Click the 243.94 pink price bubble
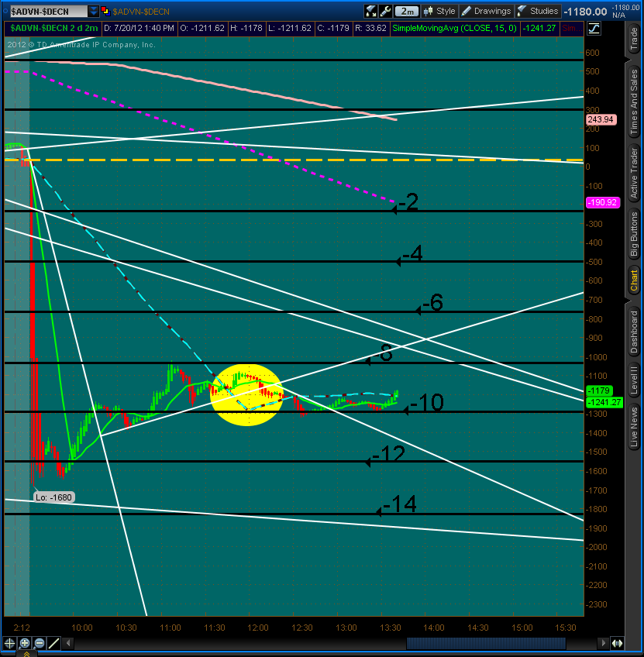The image size is (644, 657). 601,119
